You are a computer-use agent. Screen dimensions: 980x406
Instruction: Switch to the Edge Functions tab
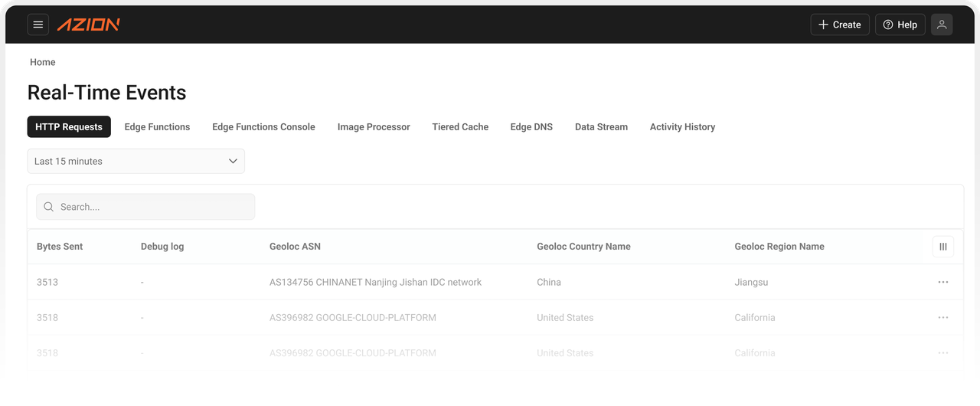(x=157, y=127)
